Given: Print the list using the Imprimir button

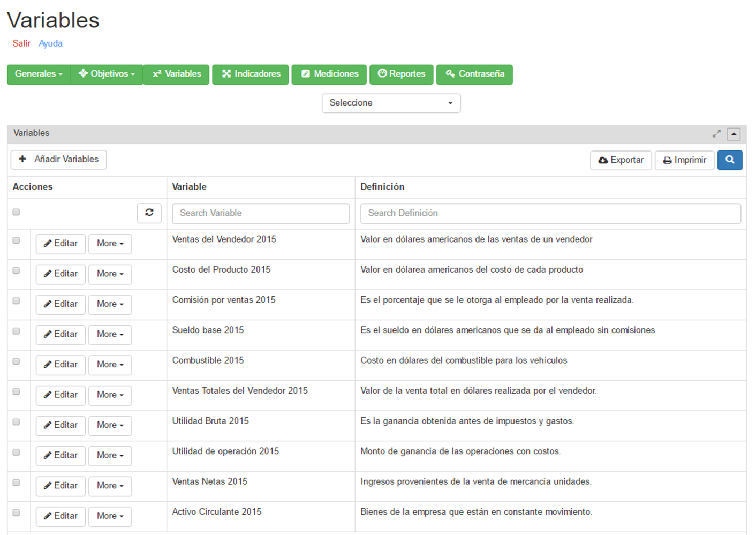Looking at the screenshot, I should click(x=684, y=160).
